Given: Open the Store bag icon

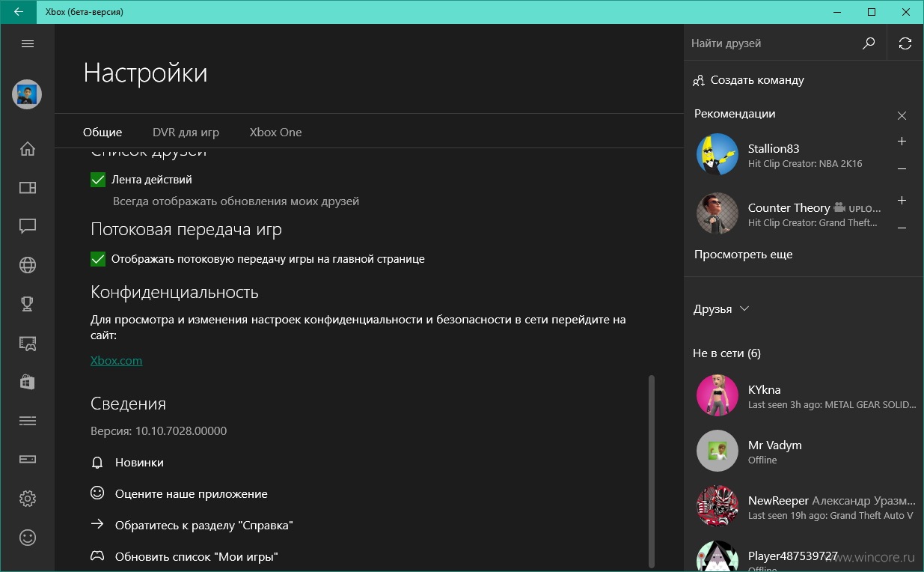Looking at the screenshot, I should [x=28, y=382].
